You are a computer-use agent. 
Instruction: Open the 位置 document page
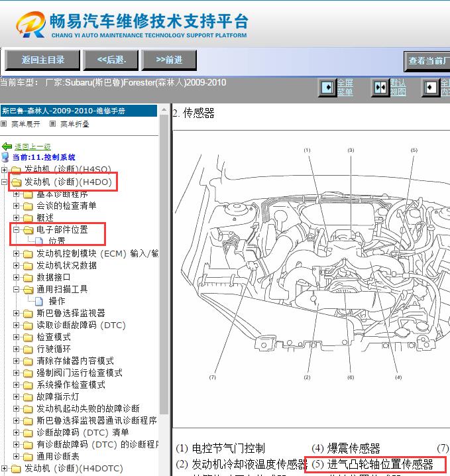(57, 241)
